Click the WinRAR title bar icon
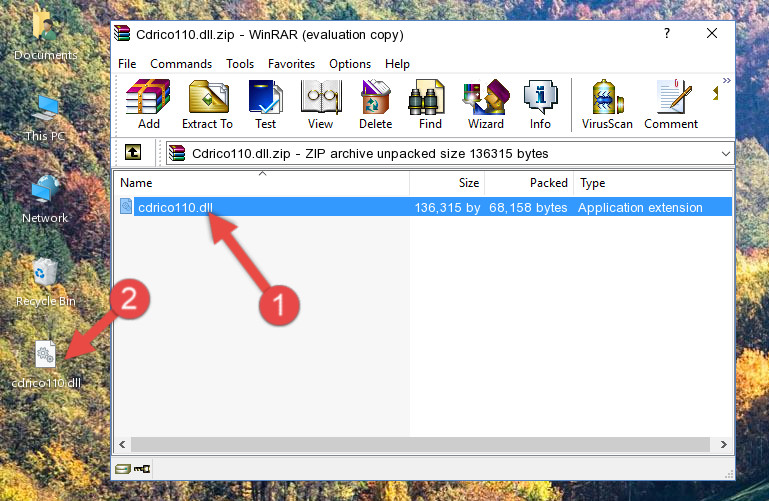Viewport: 769px width, 501px height. pyautogui.click(x=122, y=34)
